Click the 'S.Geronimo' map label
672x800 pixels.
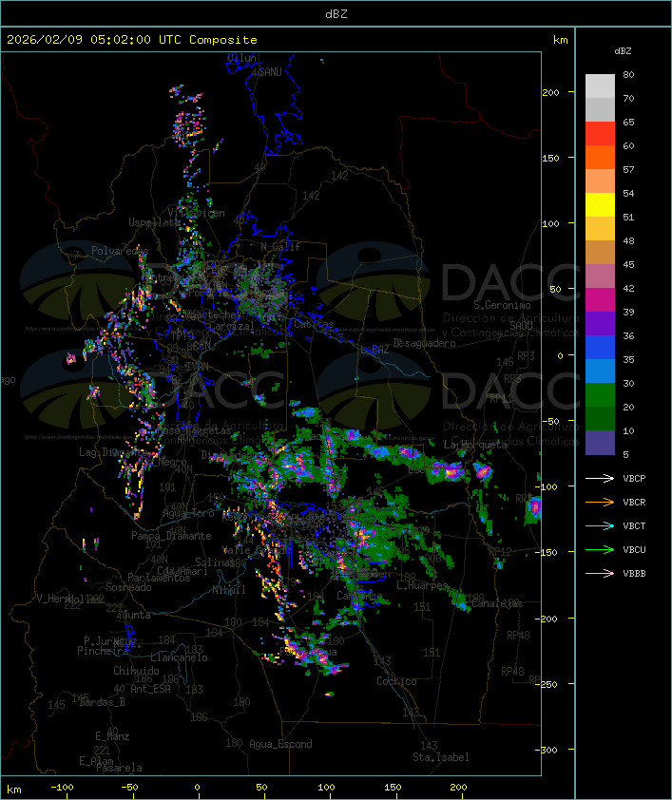pos(502,305)
